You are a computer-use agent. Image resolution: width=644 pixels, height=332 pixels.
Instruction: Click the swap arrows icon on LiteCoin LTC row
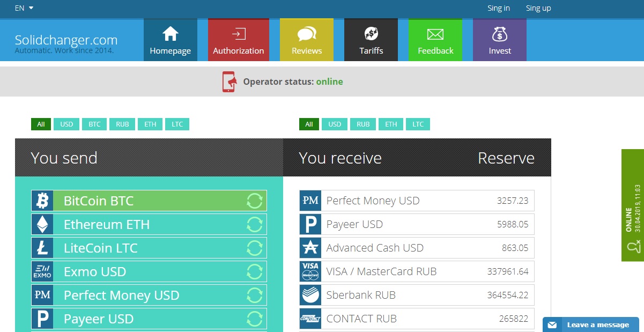point(255,248)
